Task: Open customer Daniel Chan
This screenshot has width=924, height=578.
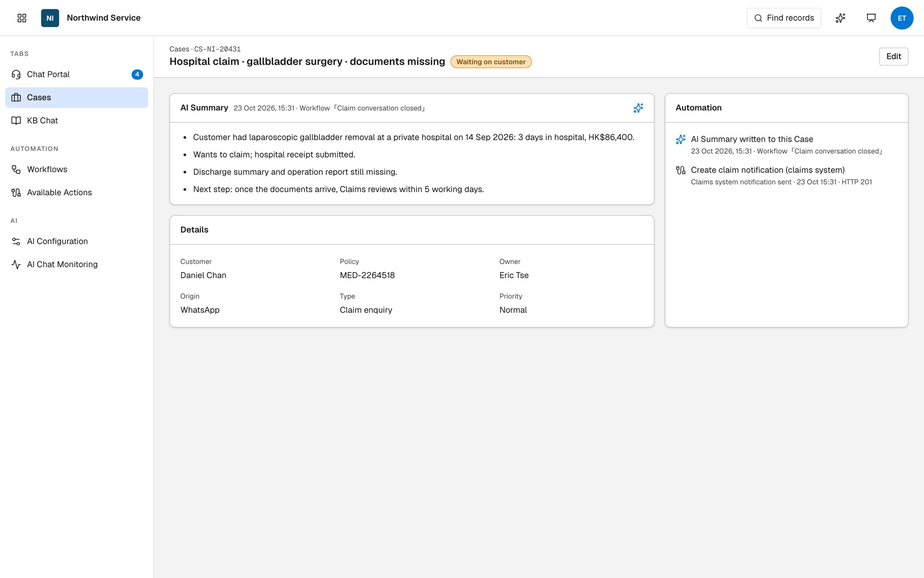Action: pyautogui.click(x=203, y=276)
